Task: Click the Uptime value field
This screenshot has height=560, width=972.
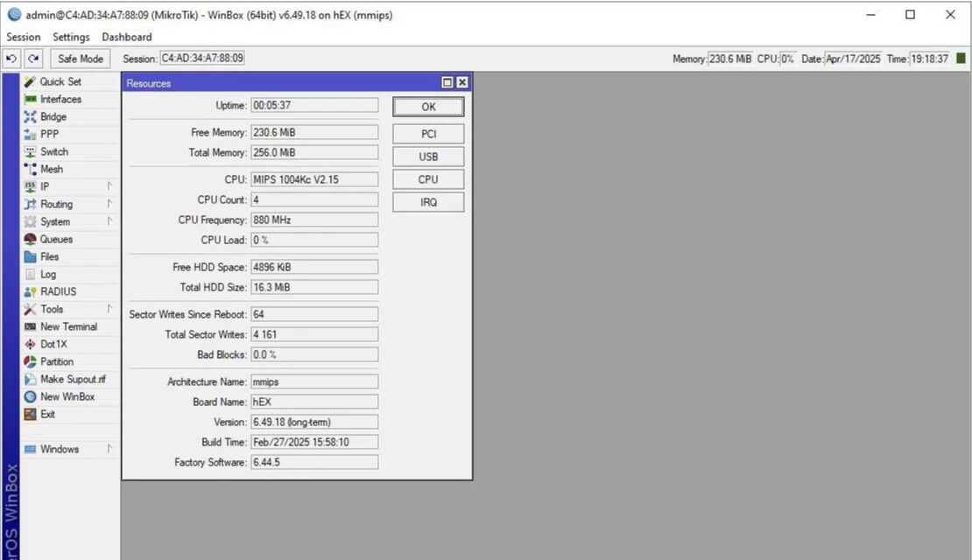Action: (x=314, y=105)
